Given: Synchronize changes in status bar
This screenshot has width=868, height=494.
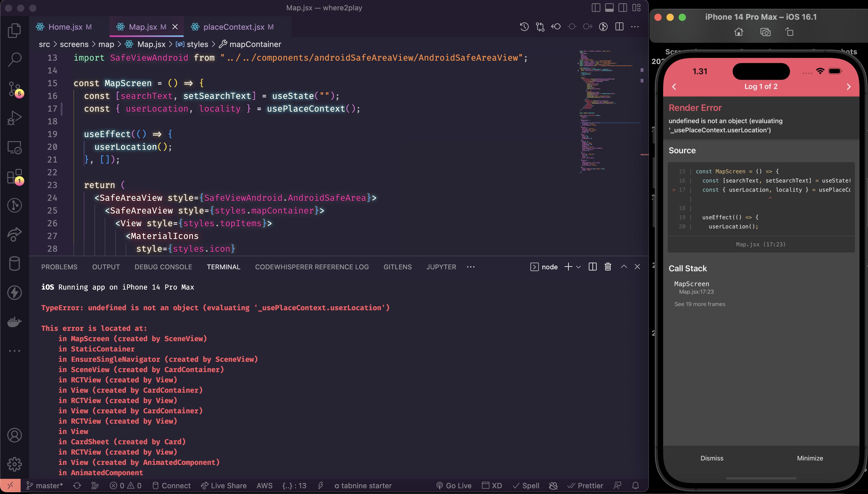Looking at the screenshot, I should click(x=77, y=486).
